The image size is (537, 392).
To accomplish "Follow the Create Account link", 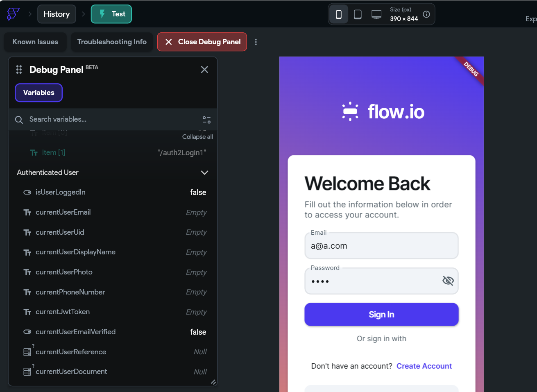I will pos(424,366).
